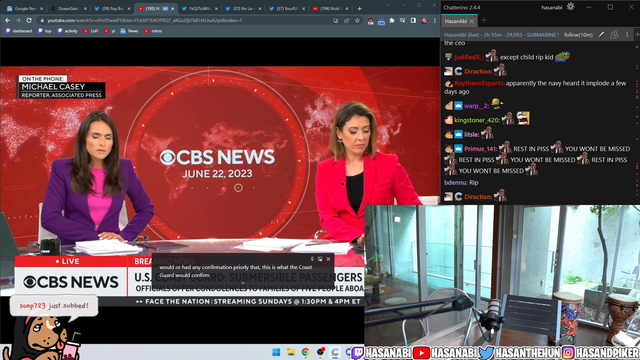Open the LoFi YouTube bookmark
The height and width of the screenshot is (360, 640).
point(91,31)
